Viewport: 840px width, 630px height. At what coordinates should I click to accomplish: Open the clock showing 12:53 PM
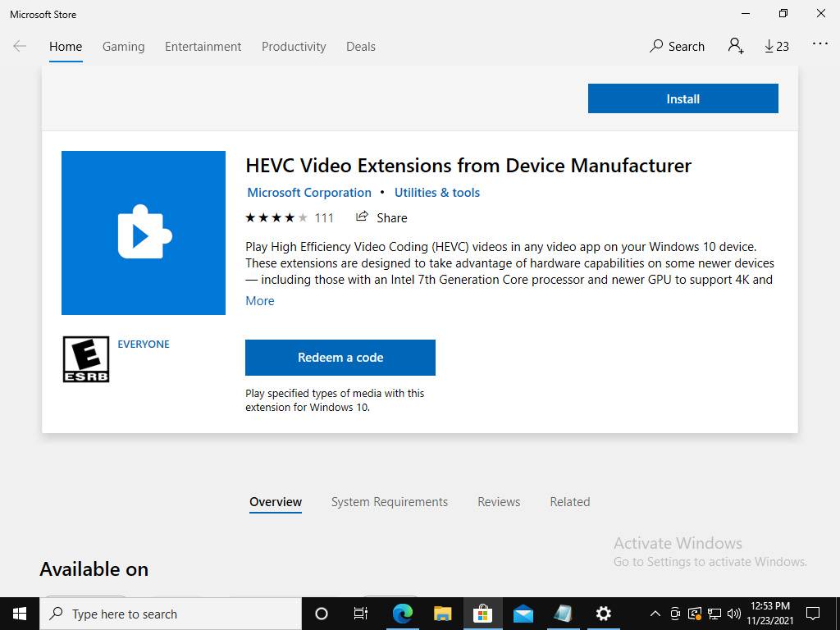coord(770,614)
